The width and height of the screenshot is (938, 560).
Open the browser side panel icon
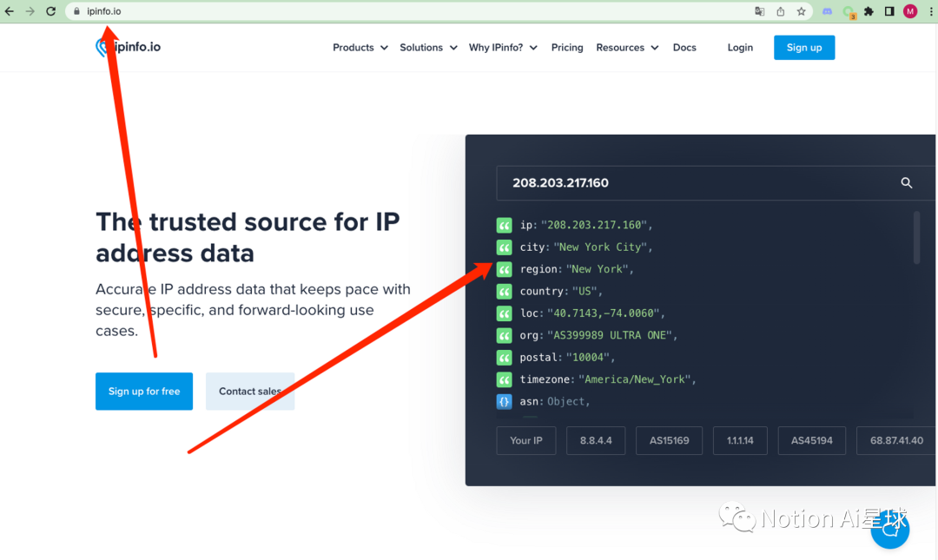pyautogui.click(x=889, y=11)
